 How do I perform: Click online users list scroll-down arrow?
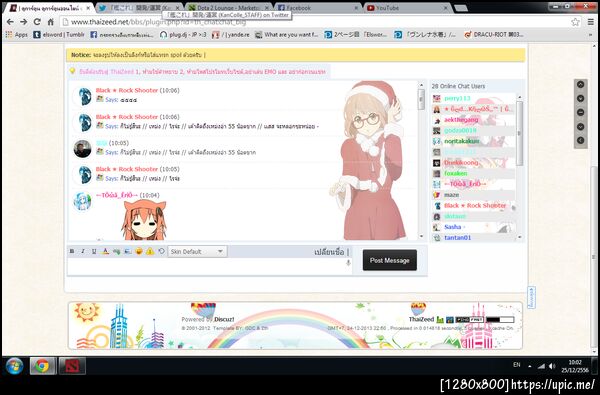pos(519,237)
